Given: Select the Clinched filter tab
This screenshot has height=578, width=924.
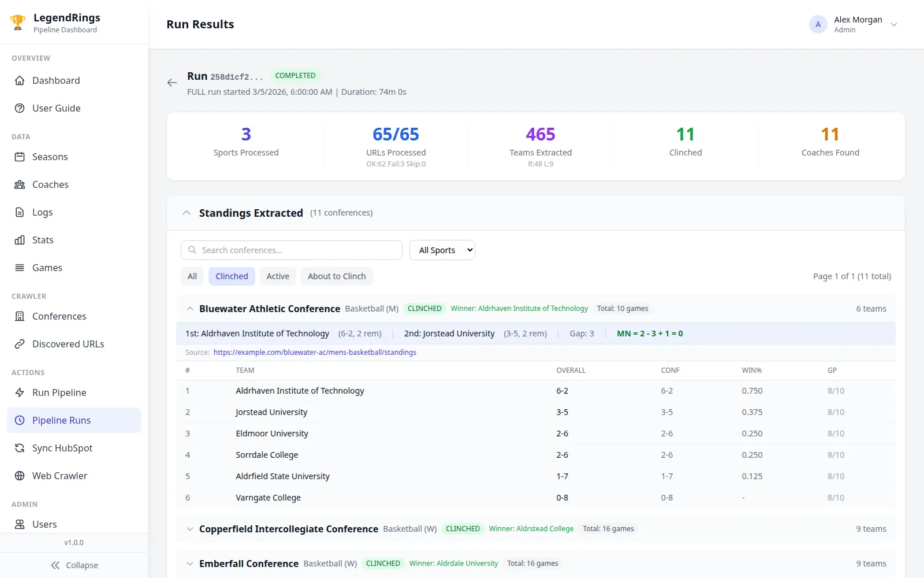Looking at the screenshot, I should pyautogui.click(x=232, y=276).
